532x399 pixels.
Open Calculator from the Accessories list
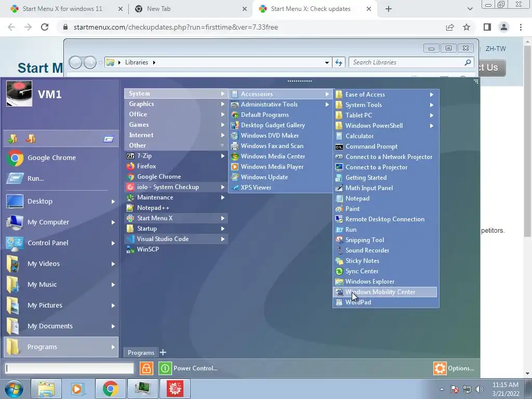[x=385, y=136]
